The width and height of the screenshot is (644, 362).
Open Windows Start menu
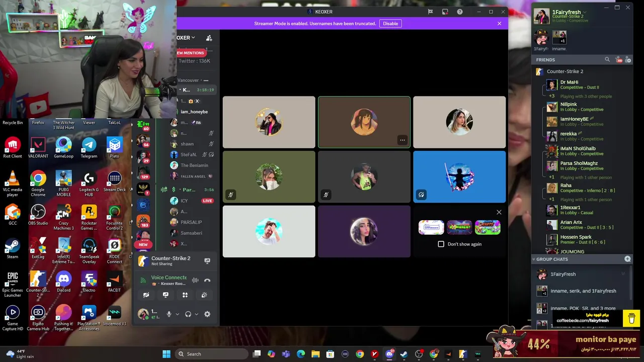[167, 354]
